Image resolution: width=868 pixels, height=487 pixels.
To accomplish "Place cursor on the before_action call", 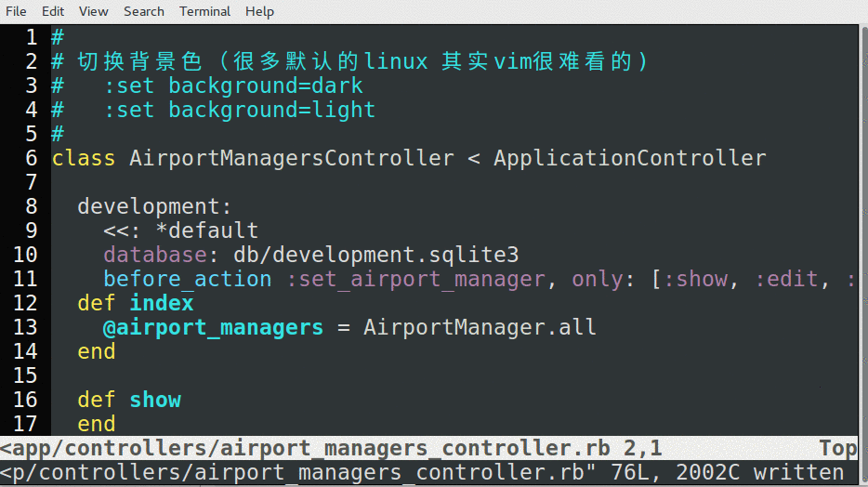I will coord(187,279).
